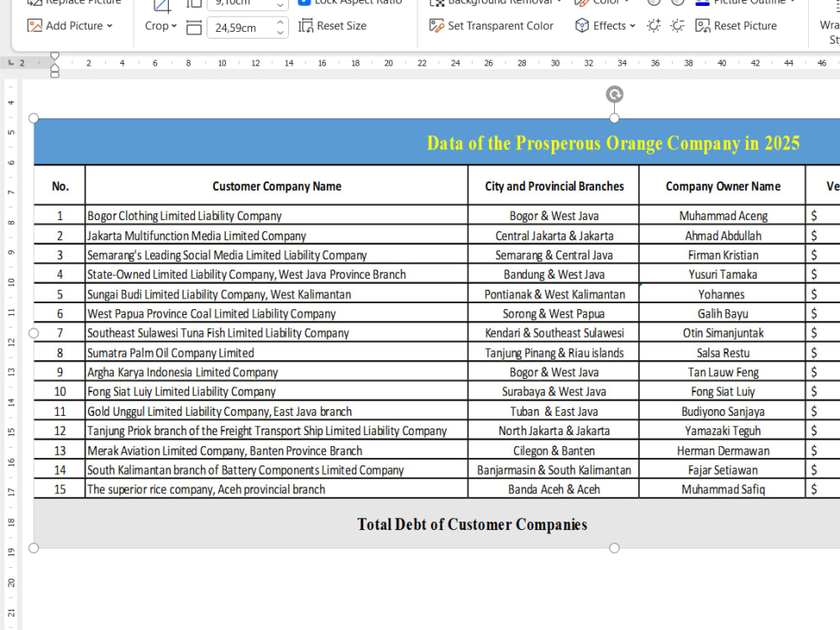The width and height of the screenshot is (840, 630).
Task: Click the Reset Picture button
Action: pyautogui.click(x=736, y=26)
